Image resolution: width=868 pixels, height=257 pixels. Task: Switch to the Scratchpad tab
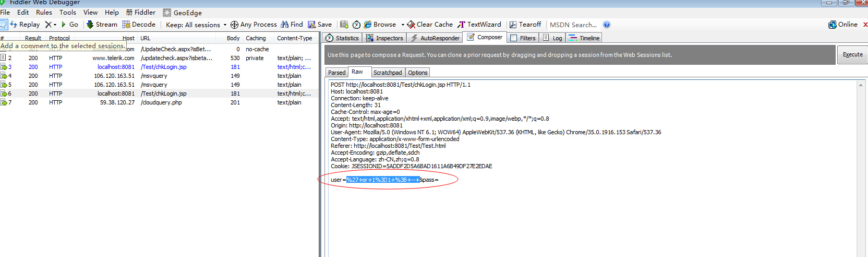[x=388, y=73]
